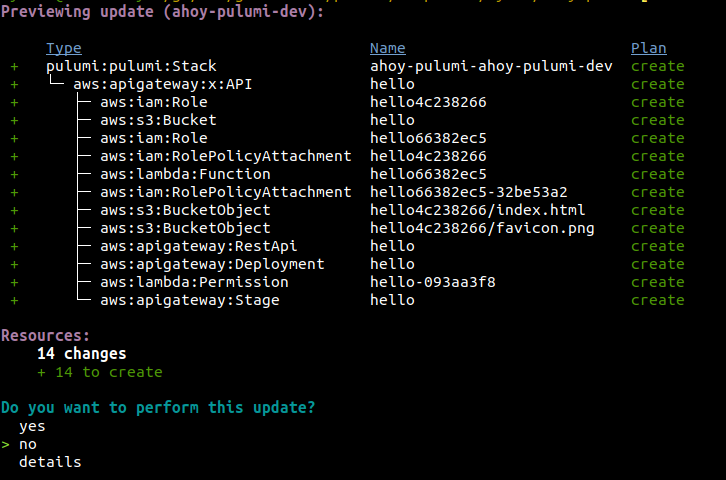Click the '14 changes' summary text
This screenshot has height=480, width=726.
[x=81, y=354]
